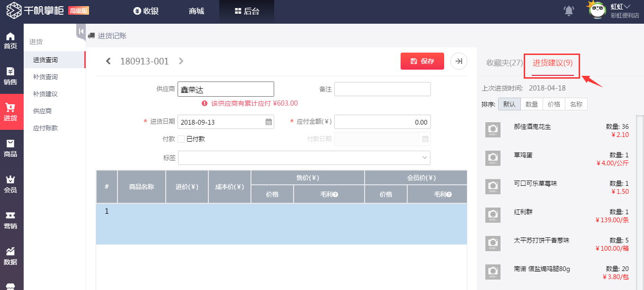Open the 商城 menu at top
The height and width of the screenshot is (290, 644).
coord(196,10)
